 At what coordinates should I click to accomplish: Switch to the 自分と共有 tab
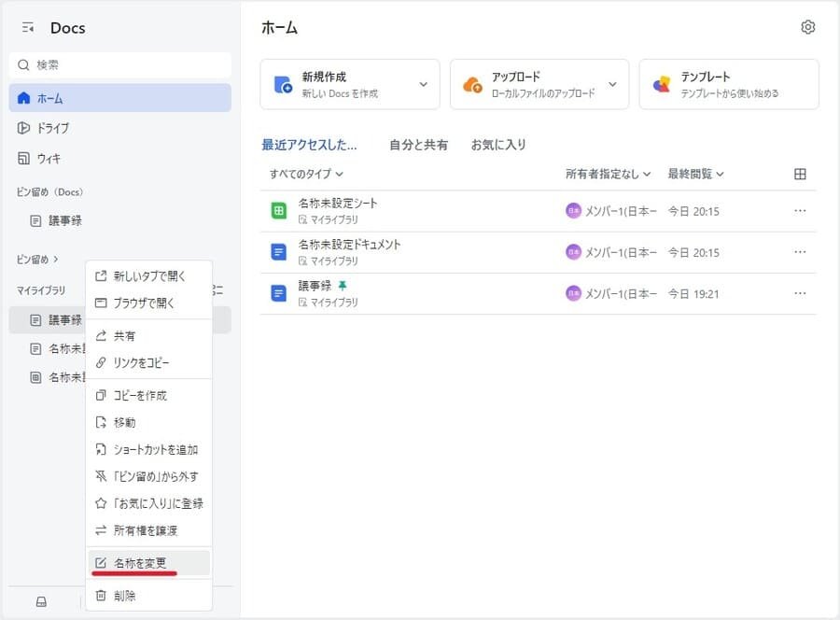coord(418,145)
